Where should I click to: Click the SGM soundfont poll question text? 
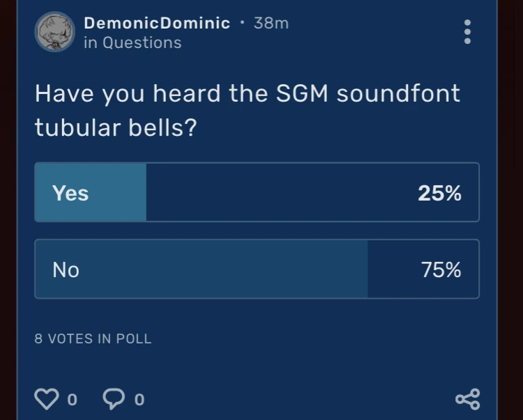248,110
